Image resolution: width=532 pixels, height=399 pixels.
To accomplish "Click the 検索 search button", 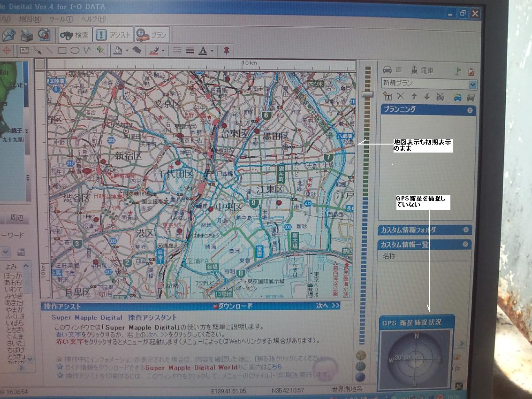I will click(75, 35).
